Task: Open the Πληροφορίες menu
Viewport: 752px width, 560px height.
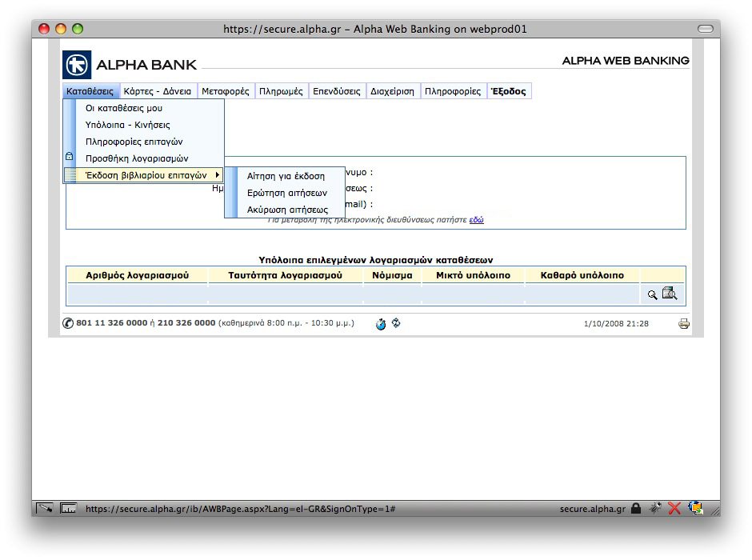Action: pyautogui.click(x=453, y=91)
